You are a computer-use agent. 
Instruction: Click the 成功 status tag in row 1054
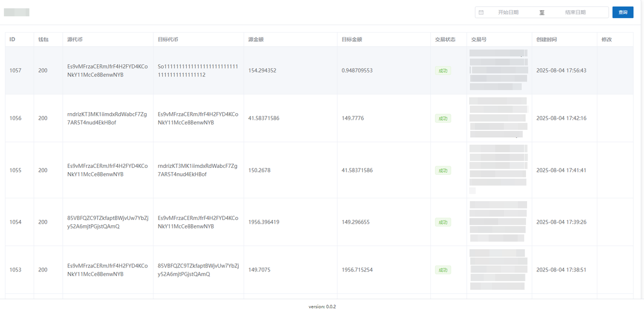click(443, 222)
